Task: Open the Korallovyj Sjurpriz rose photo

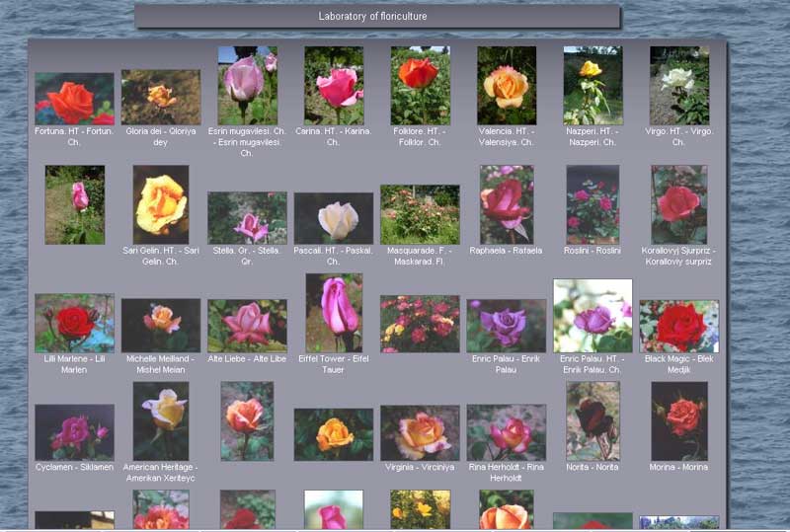Action: [678, 204]
